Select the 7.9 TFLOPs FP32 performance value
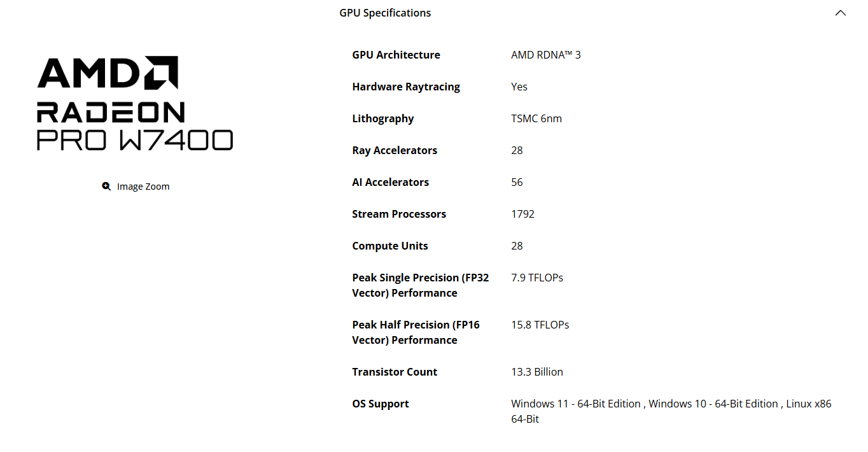The image size is (868, 452). click(537, 278)
